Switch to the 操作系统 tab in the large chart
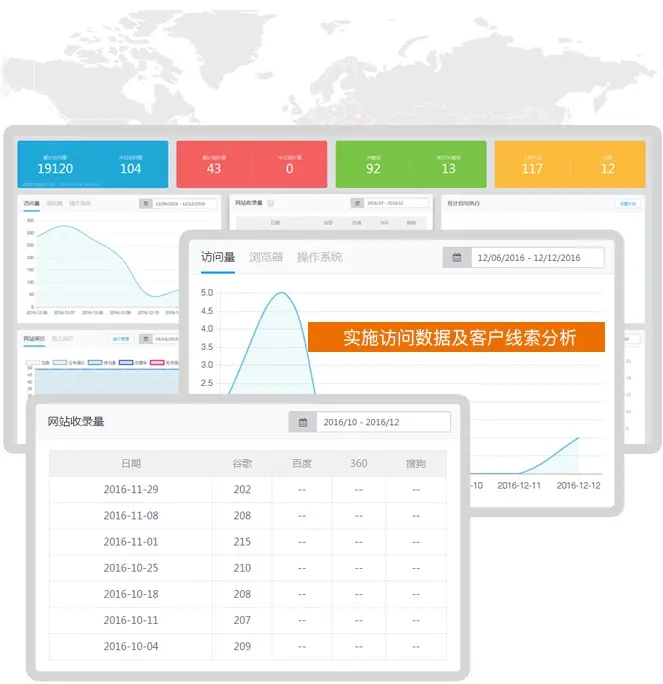The height and width of the screenshot is (684, 663). pos(319,257)
